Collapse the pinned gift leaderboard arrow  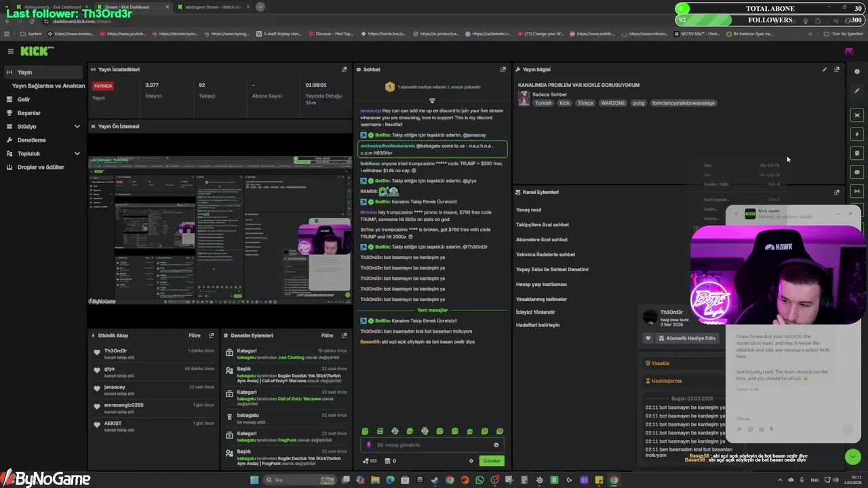click(432, 101)
